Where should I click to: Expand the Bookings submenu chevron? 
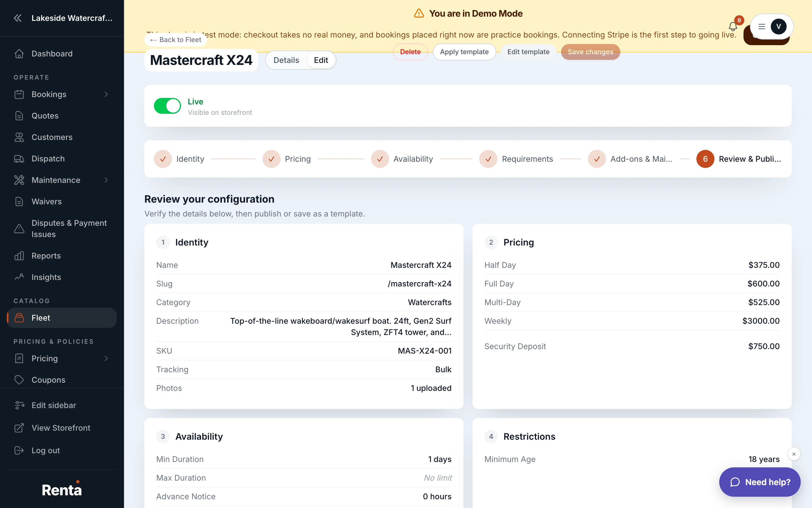(x=106, y=95)
